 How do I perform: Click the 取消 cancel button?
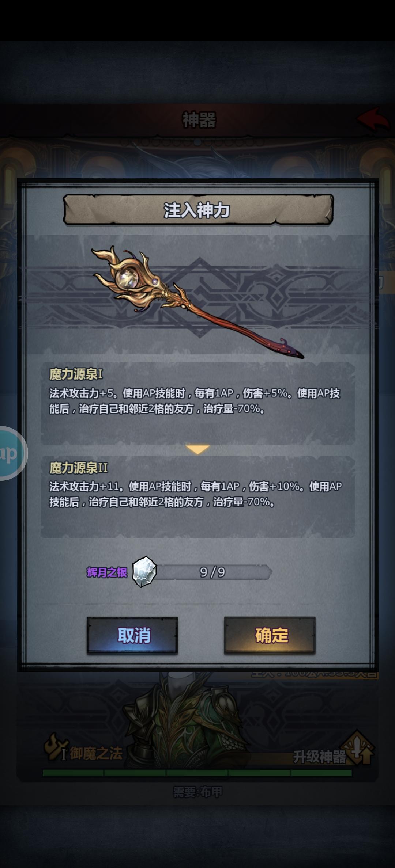[x=132, y=635]
